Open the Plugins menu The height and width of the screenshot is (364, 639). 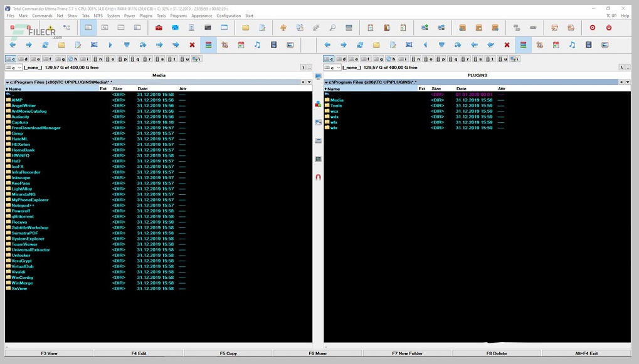(146, 16)
